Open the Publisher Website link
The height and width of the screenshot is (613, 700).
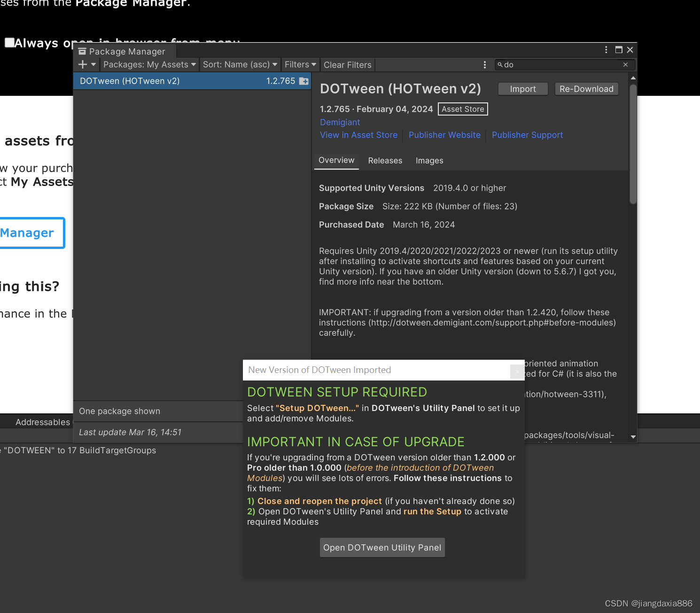(x=444, y=135)
